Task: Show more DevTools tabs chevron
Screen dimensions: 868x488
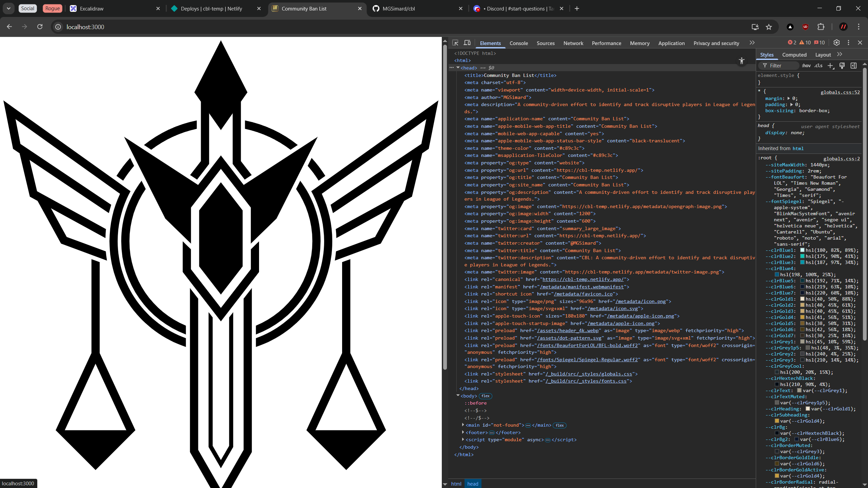Action: (x=752, y=43)
